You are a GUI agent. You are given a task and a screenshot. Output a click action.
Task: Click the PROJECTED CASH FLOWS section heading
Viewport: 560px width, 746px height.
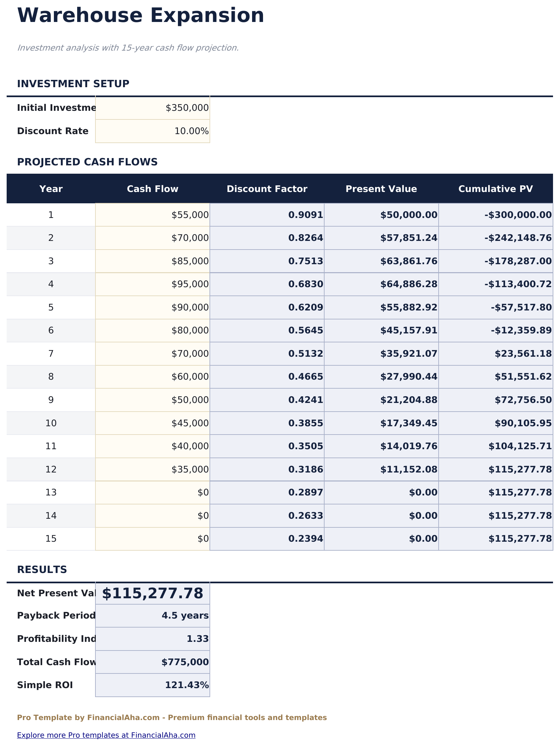tap(88, 162)
